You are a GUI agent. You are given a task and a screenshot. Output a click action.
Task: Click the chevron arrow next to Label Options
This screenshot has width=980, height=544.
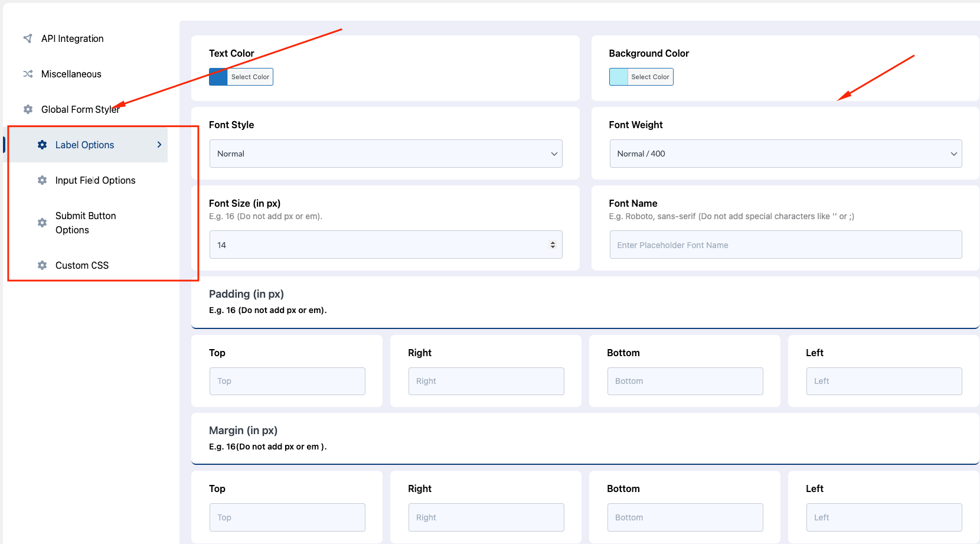[x=159, y=144]
